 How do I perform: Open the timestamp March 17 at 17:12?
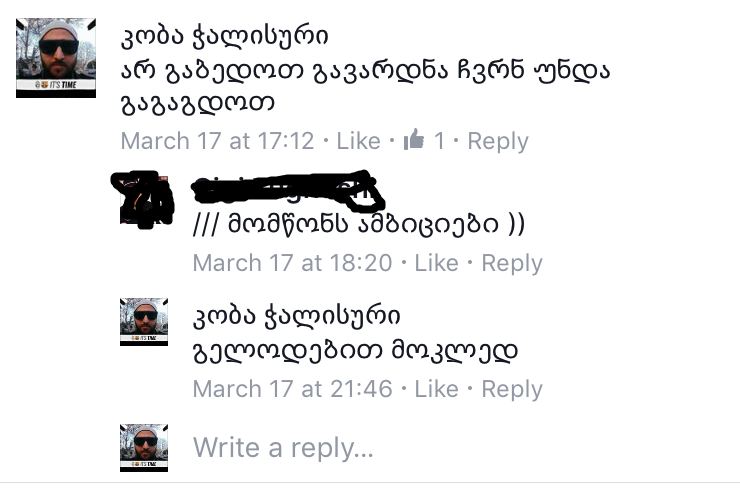[217, 141]
